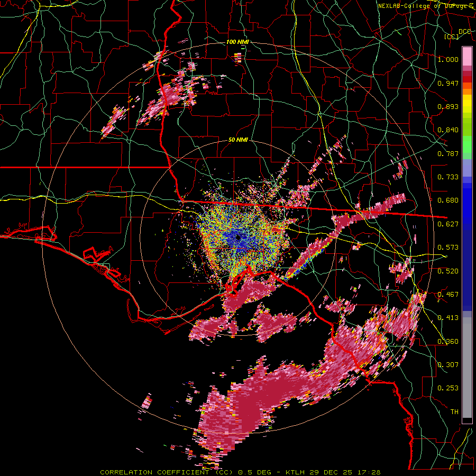Click the 0.573 scale value
The image size is (476, 476).
tap(448, 248)
